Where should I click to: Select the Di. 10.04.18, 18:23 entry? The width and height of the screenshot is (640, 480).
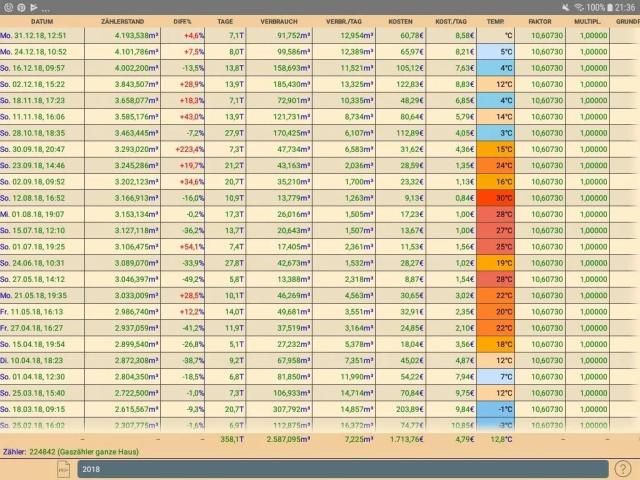[x=40, y=359]
